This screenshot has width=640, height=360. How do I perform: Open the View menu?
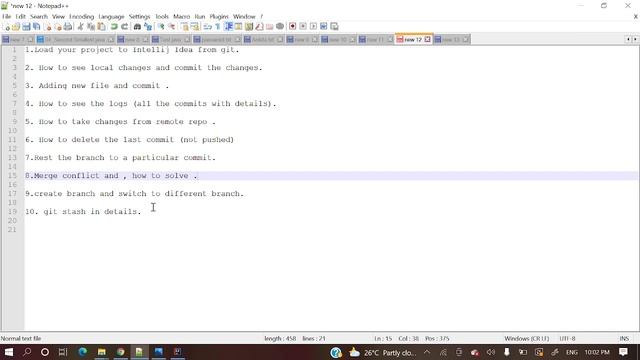pyautogui.click(x=58, y=17)
